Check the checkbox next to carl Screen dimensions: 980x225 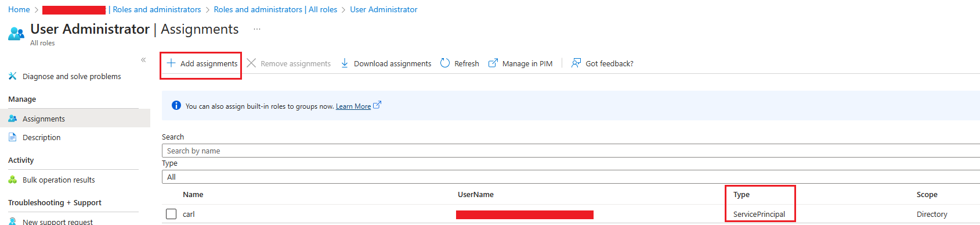pos(171,214)
